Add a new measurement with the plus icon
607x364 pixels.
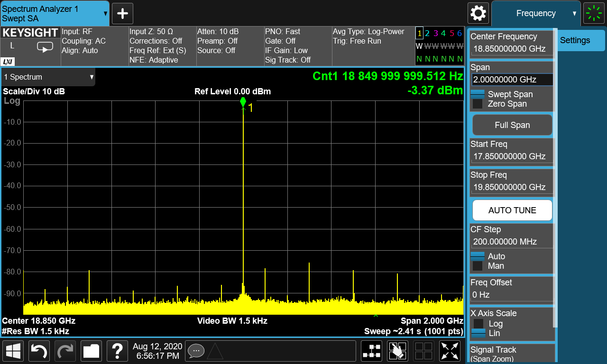click(x=122, y=13)
